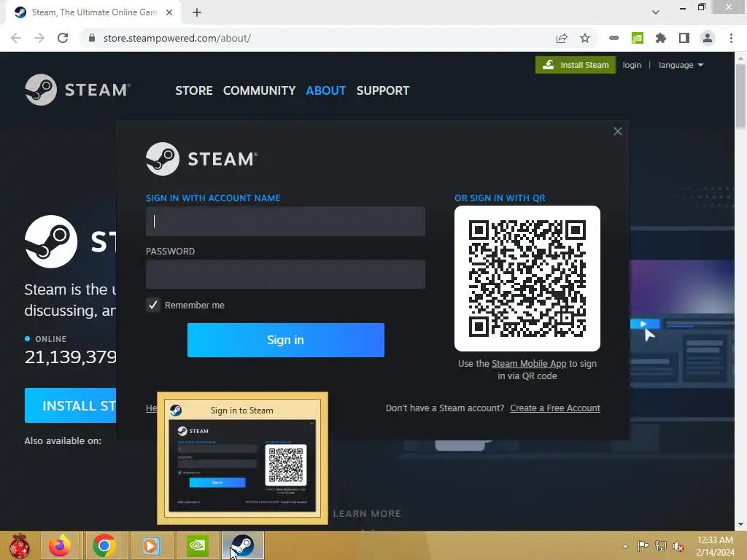Click the scrollbar down arrow
This screenshot has width=747, height=560.
[x=740, y=524]
